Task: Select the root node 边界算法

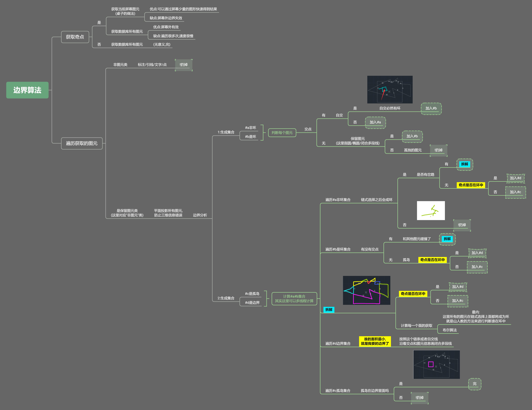Action: point(27,90)
